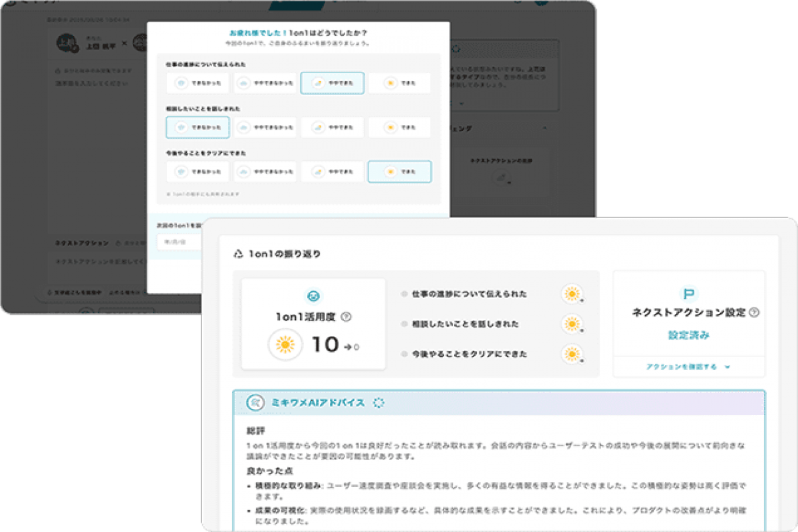Click the ミキワメAIアドバイス icon
This screenshot has height=532, width=798.
click(255, 403)
